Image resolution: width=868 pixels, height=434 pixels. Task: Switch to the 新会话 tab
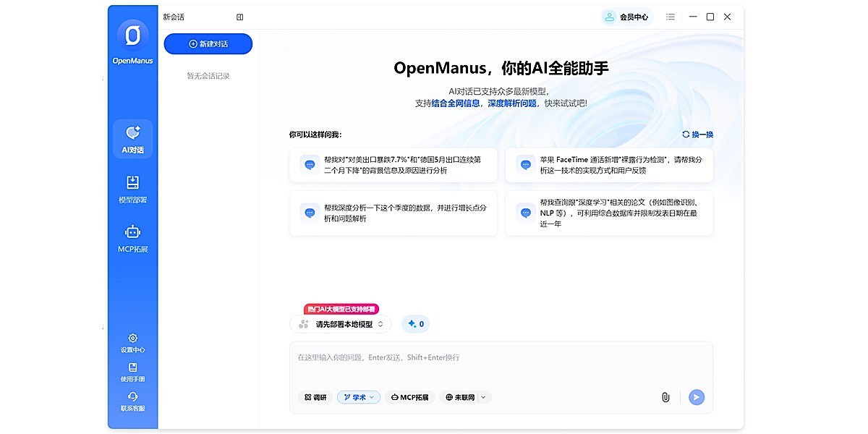(x=177, y=16)
